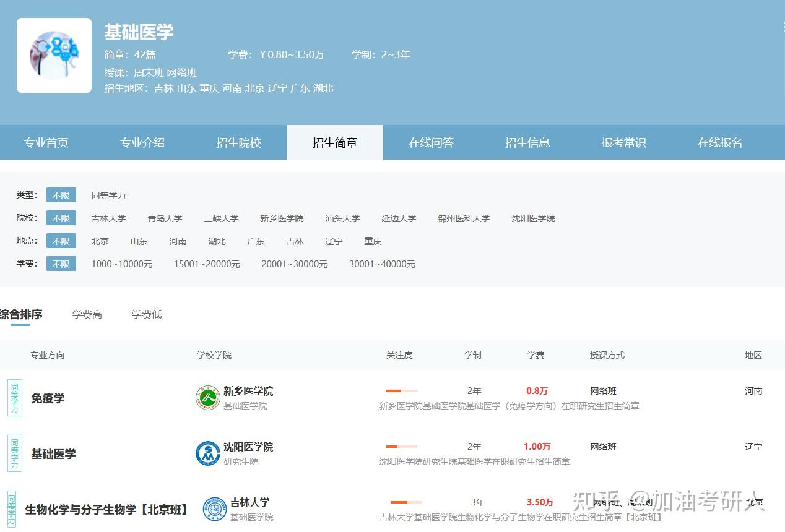Switch to 专业介绍 tab
This screenshot has width=785, height=532.
tap(142, 142)
